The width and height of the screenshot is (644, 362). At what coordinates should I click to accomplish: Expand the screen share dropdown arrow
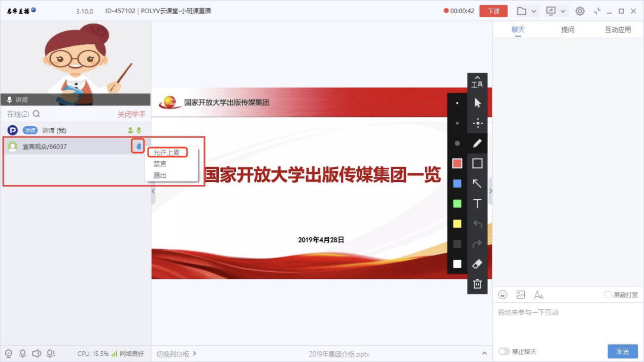[x=563, y=11]
